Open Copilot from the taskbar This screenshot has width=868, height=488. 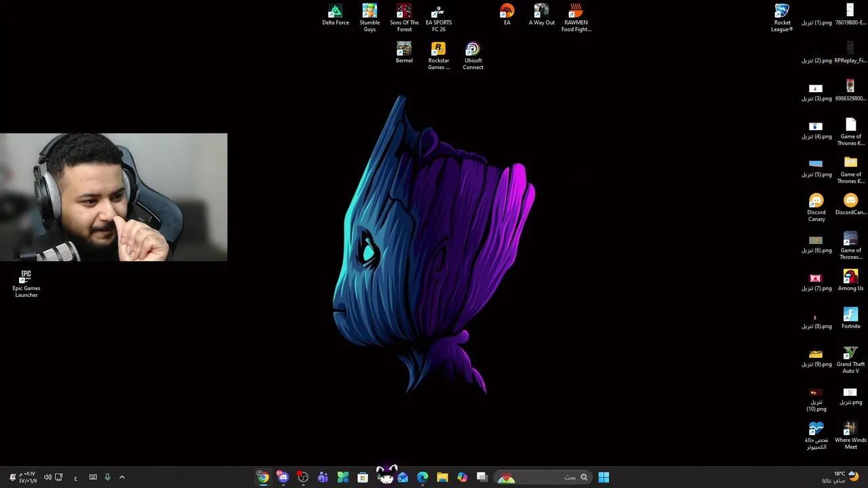[462, 477]
